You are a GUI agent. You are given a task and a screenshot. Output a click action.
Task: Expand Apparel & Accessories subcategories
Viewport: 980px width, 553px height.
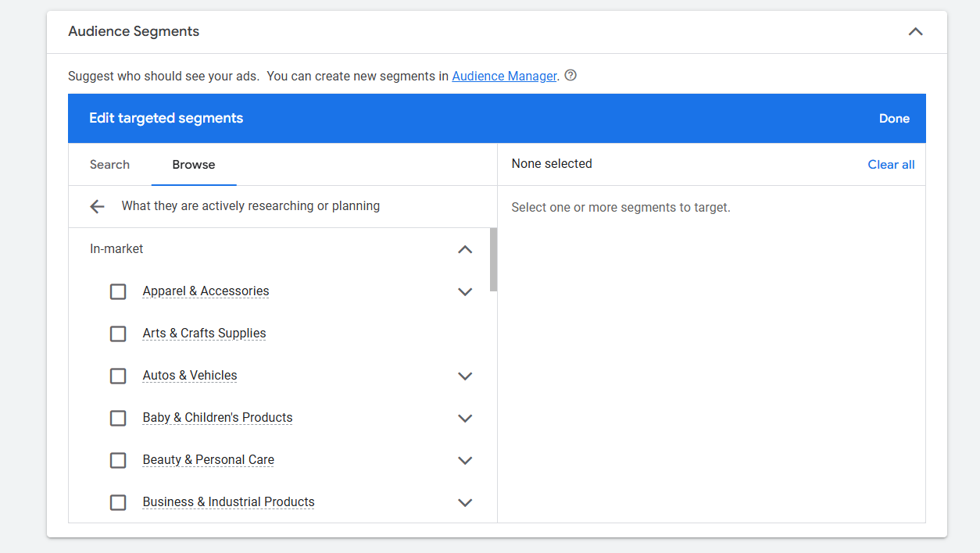465,291
